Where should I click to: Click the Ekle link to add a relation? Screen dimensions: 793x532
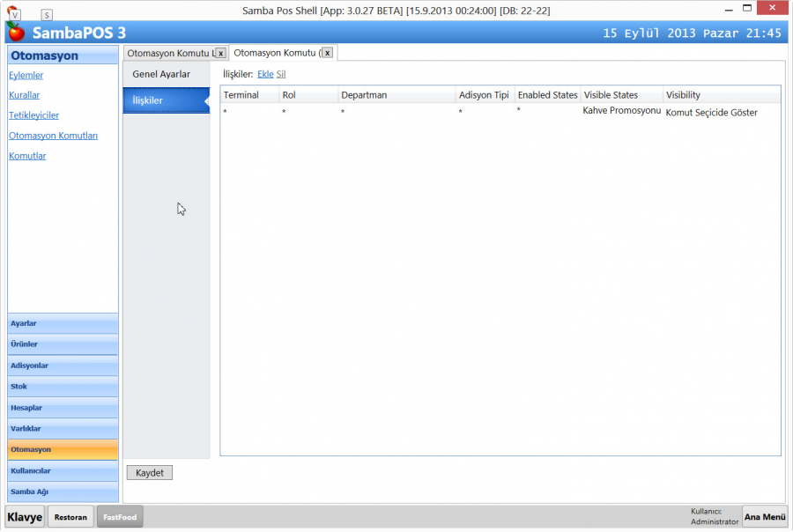265,74
